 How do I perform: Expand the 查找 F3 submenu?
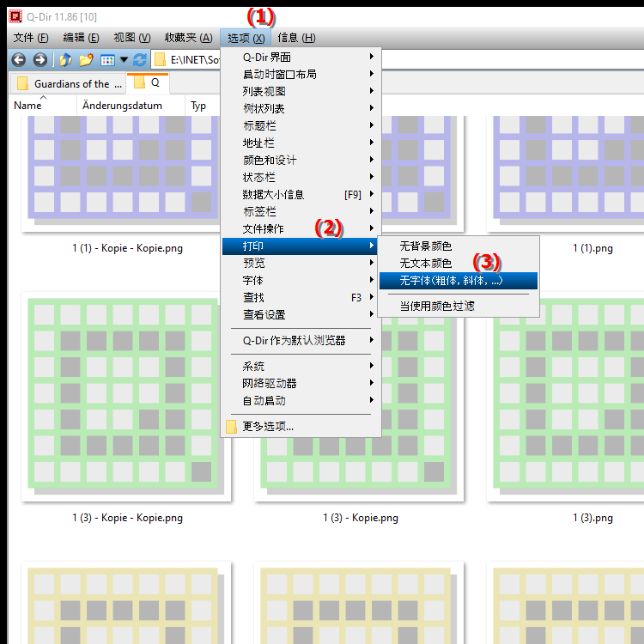(301, 297)
